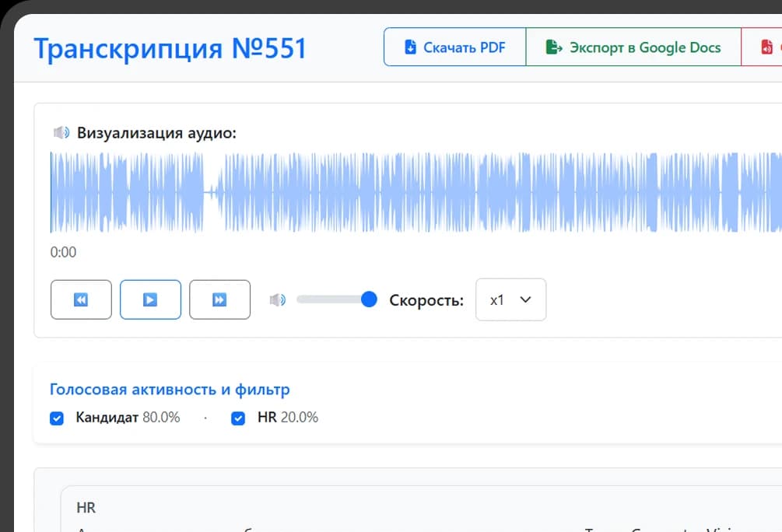
Task: Click the speaker icon beside Визуализация аудио
Action: (61, 133)
